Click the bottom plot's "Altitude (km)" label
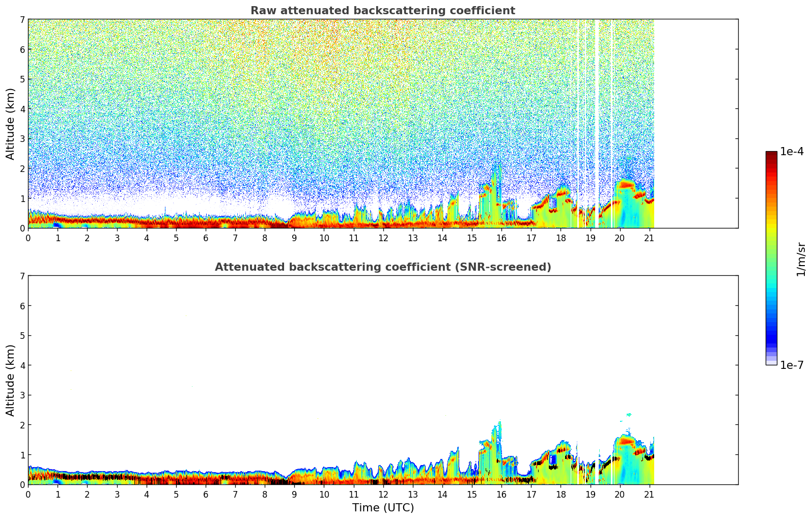Viewport: 812px width, 519px height. click(11, 380)
